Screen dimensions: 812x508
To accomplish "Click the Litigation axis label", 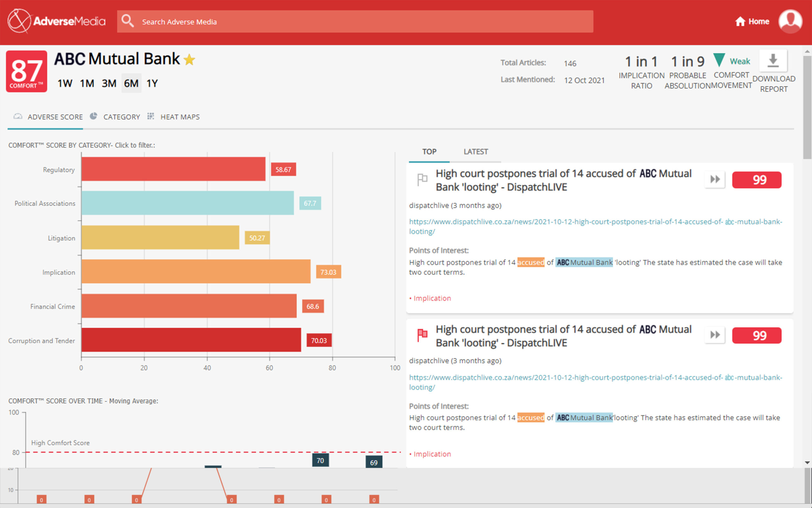I will click(62, 238).
